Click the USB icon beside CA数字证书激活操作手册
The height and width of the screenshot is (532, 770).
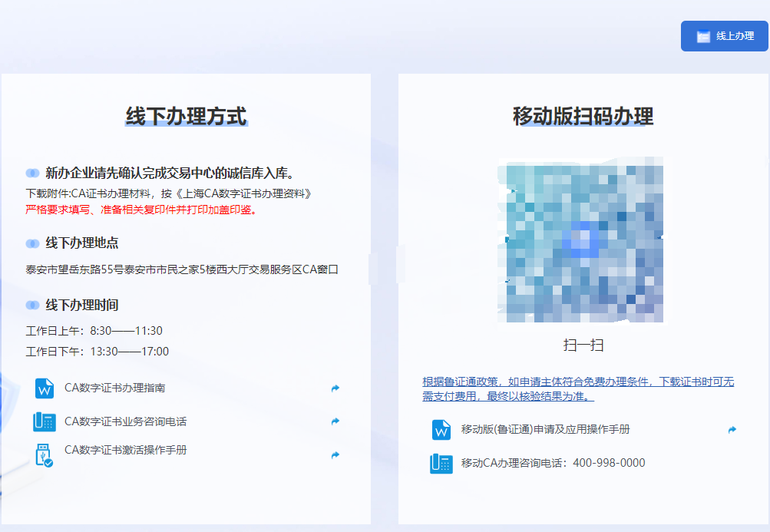(45, 455)
